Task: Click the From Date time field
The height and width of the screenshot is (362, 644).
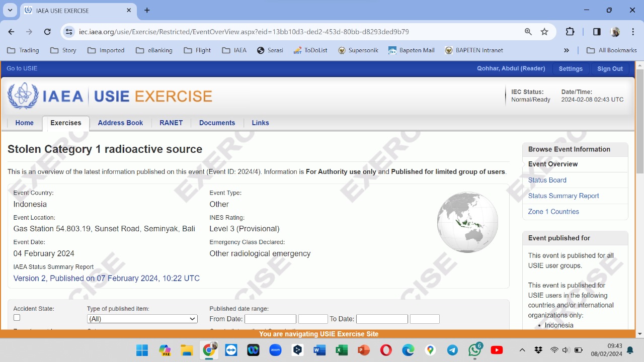Action: [313, 319]
